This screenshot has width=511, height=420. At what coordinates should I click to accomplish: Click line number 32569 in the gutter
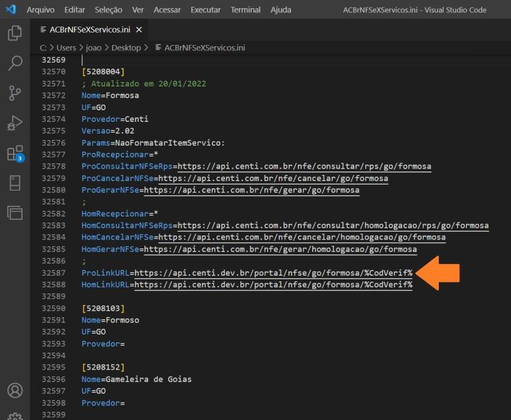[53, 60]
